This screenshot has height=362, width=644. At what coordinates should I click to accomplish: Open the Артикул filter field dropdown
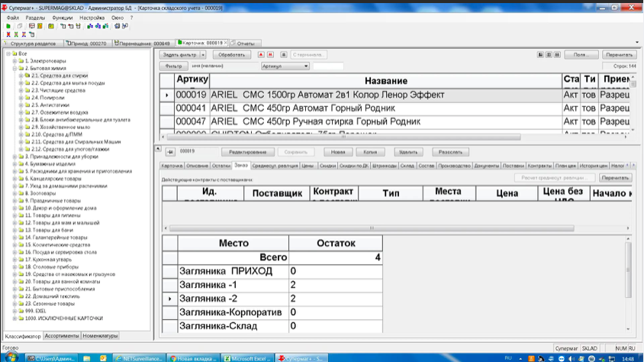point(306,66)
